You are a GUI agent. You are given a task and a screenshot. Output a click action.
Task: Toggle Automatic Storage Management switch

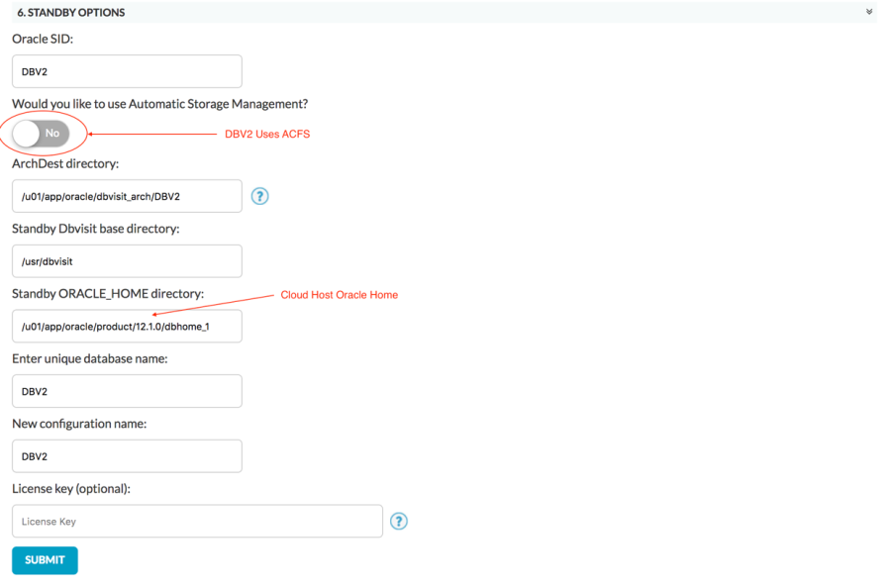coord(41,134)
